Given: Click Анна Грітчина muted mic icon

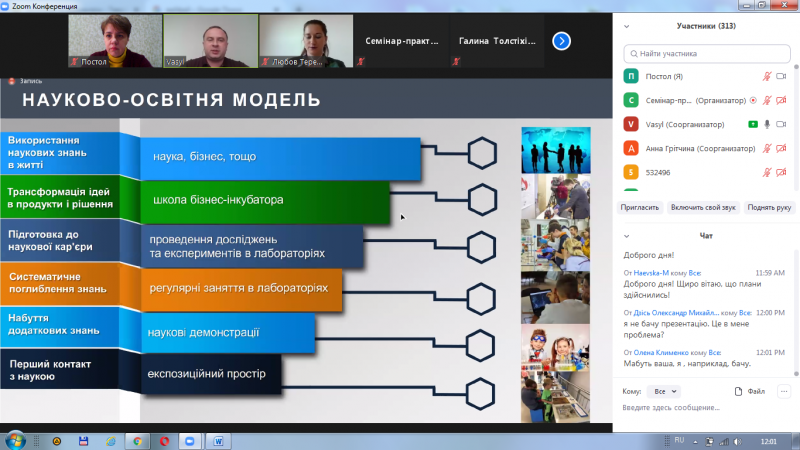Looking at the screenshot, I should pyautogui.click(x=767, y=148).
